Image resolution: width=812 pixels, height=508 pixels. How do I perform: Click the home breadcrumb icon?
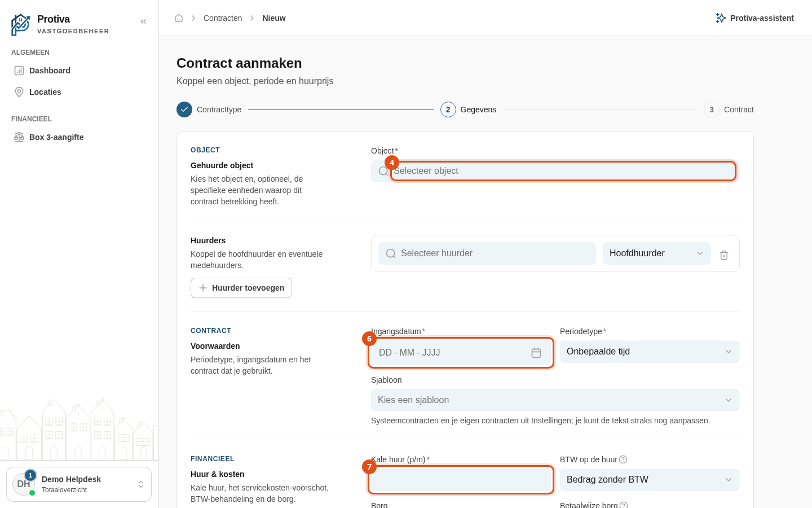(179, 18)
